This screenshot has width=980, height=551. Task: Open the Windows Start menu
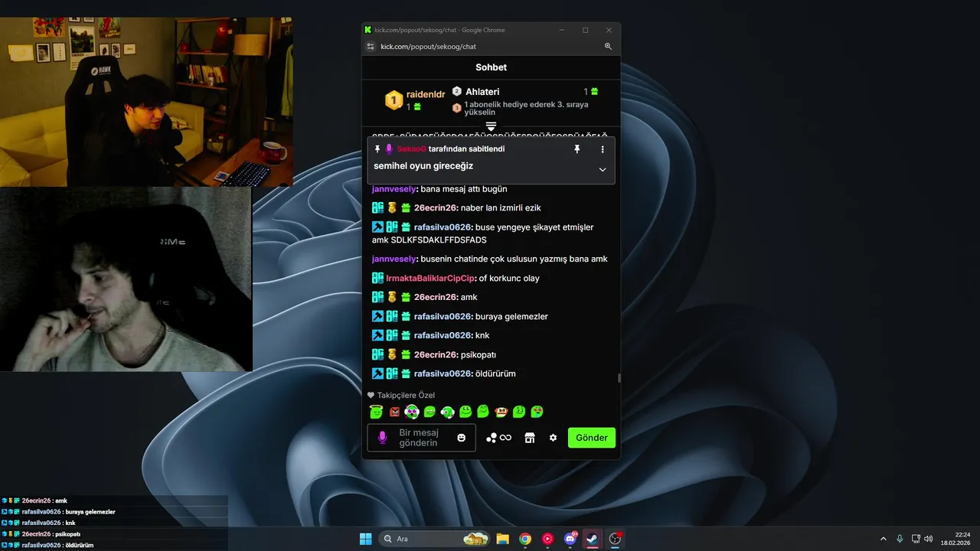point(366,539)
